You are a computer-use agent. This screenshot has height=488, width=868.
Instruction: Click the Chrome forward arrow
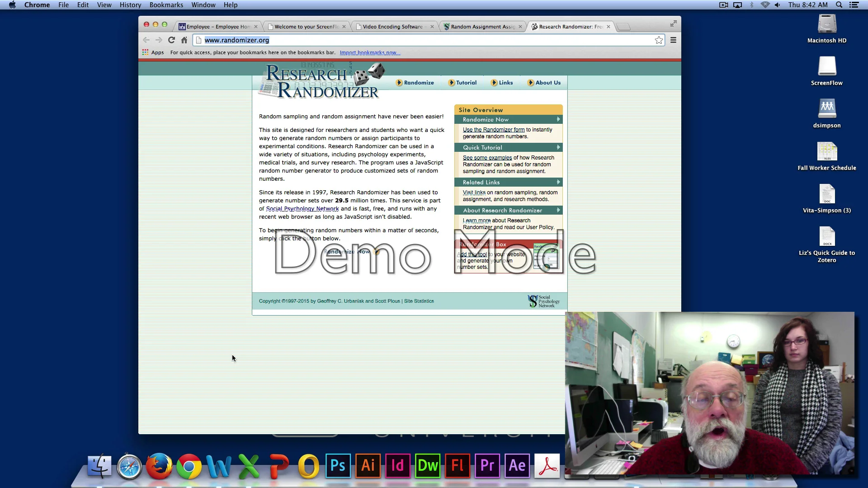click(x=159, y=40)
